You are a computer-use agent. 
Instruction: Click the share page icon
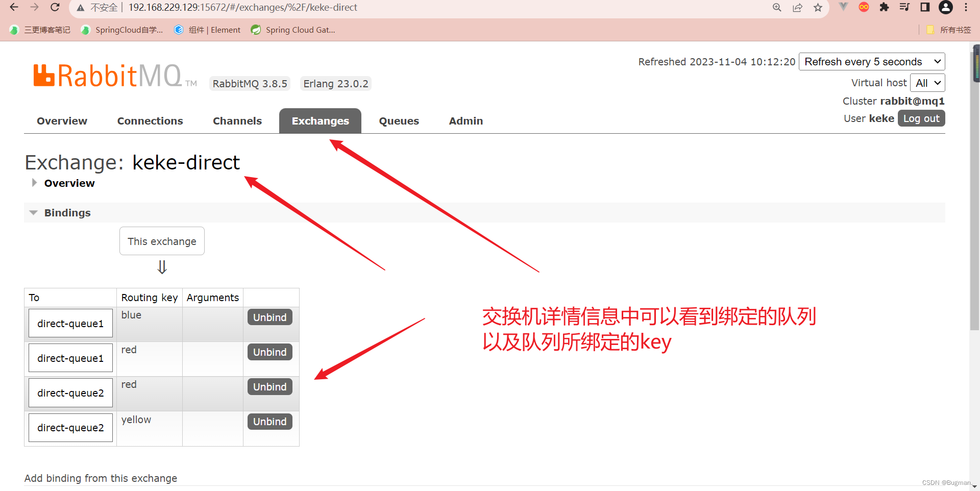pos(797,8)
